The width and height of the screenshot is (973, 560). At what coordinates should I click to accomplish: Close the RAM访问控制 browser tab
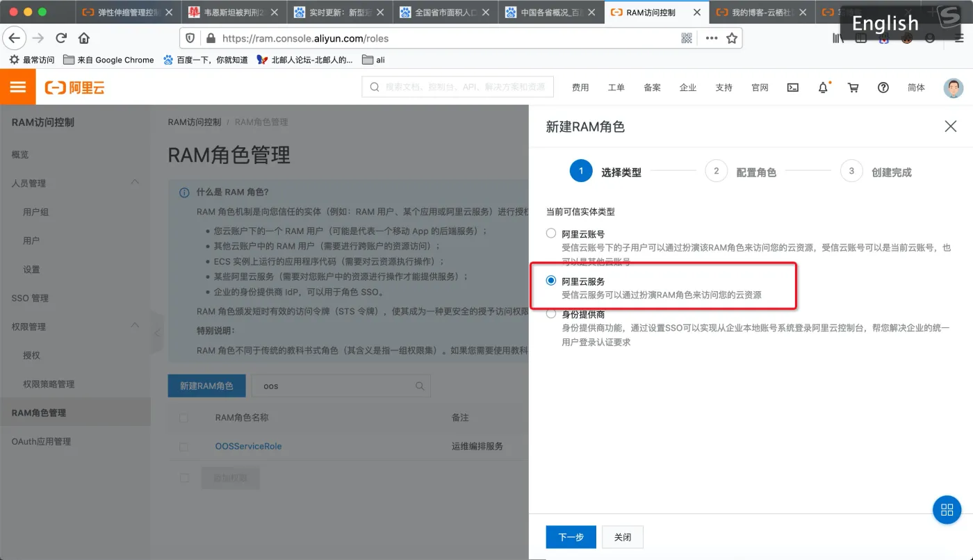(697, 13)
